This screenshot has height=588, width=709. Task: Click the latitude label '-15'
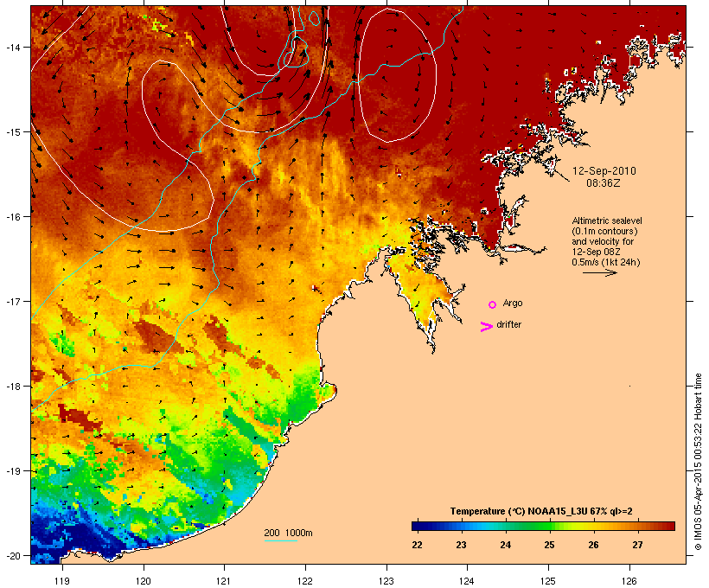[x=12, y=132]
